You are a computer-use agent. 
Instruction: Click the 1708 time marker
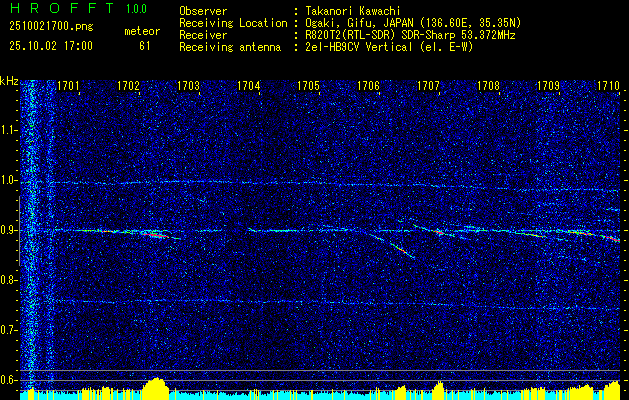point(489,85)
